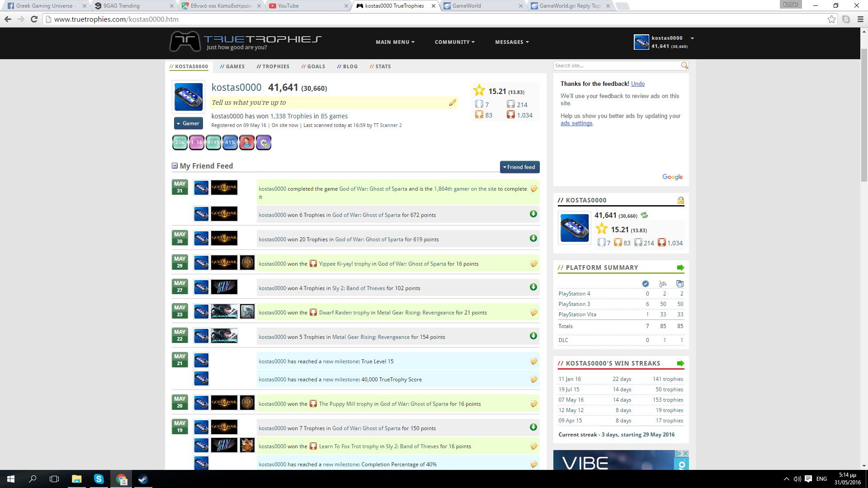Click the 41% blue badge
Image resolution: width=868 pixels, height=488 pixels.
click(230, 142)
